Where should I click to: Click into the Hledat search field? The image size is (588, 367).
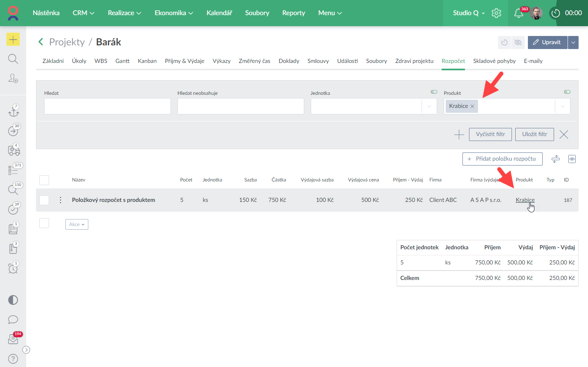pyautogui.click(x=107, y=106)
